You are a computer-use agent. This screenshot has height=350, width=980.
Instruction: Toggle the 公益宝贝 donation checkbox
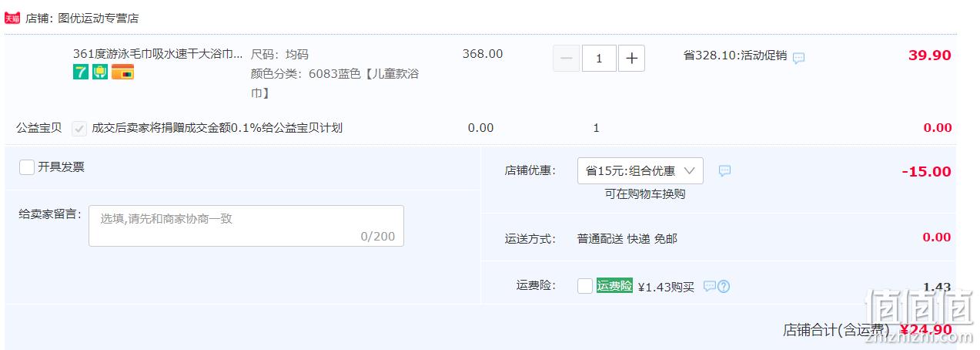79,129
